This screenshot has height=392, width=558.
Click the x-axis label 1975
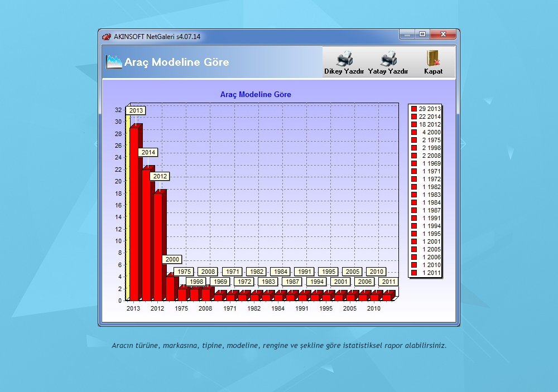pyautogui.click(x=181, y=308)
